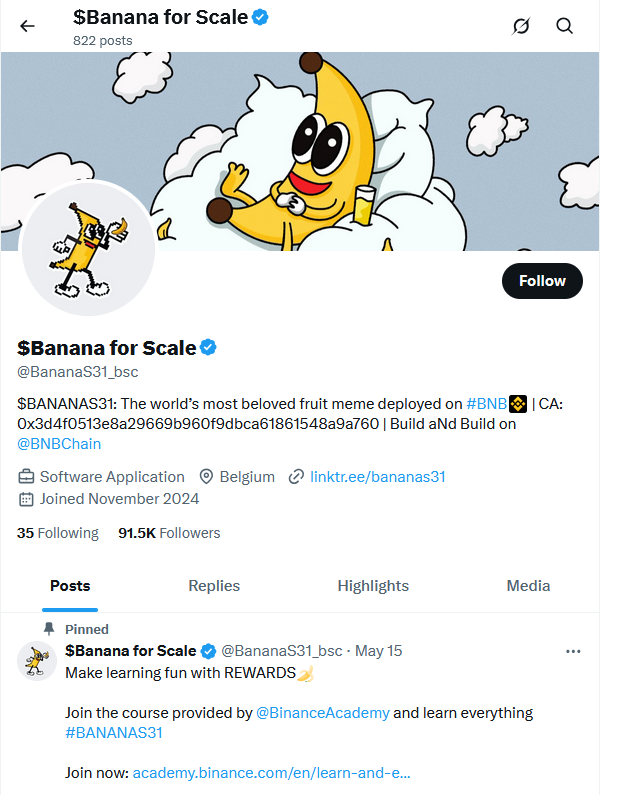Click the #BNB hashtag in bio
Screen dimensions: 618x795
(x=488, y=404)
